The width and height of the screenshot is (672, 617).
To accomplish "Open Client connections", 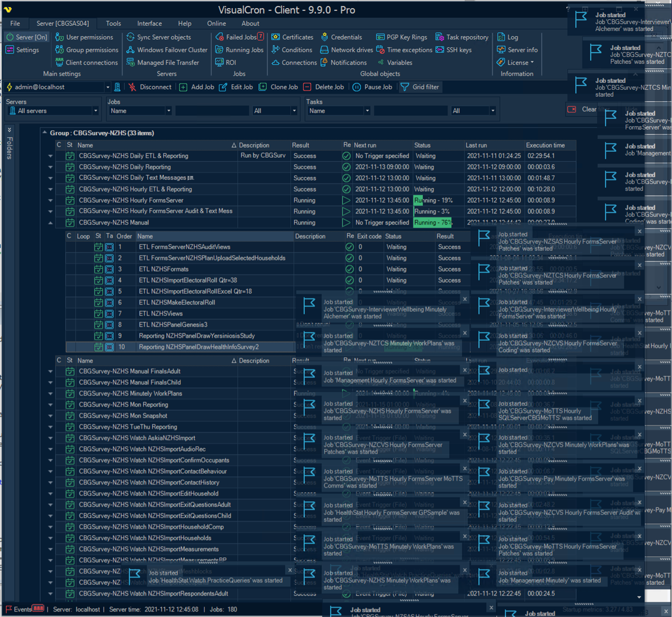I will pos(86,62).
